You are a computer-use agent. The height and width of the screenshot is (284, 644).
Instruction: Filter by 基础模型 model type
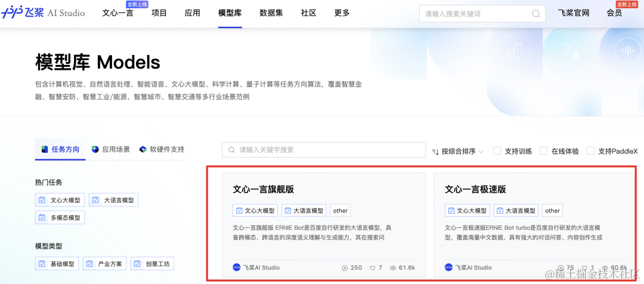pyautogui.click(x=57, y=264)
